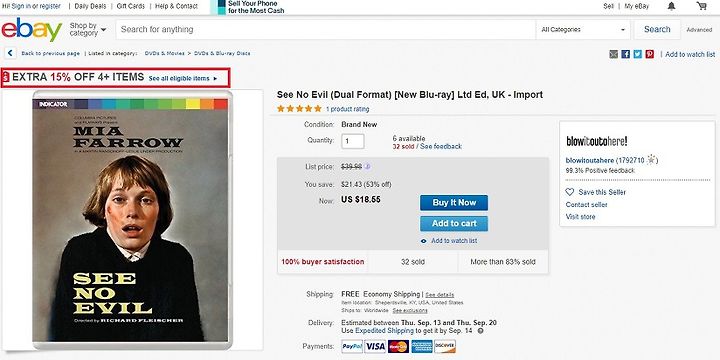Open My eBay menu

point(636,6)
